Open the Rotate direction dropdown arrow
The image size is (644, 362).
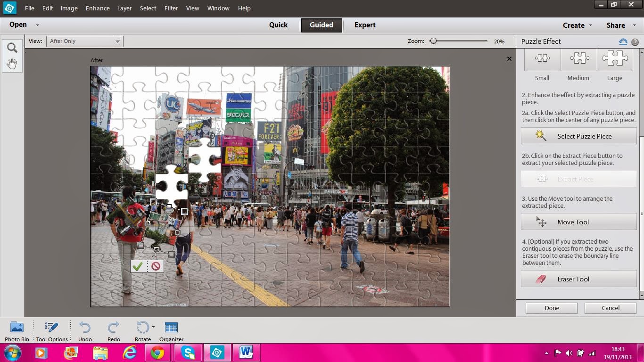click(153, 327)
